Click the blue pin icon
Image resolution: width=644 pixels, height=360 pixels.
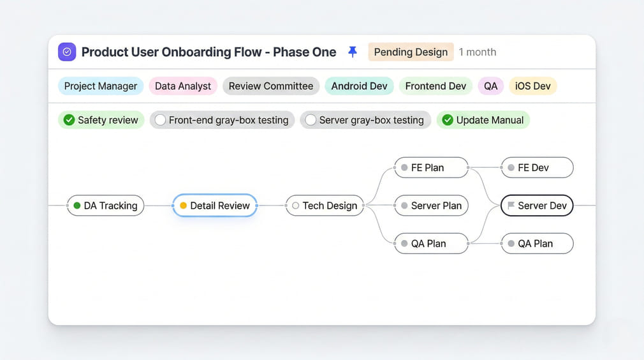[353, 52]
